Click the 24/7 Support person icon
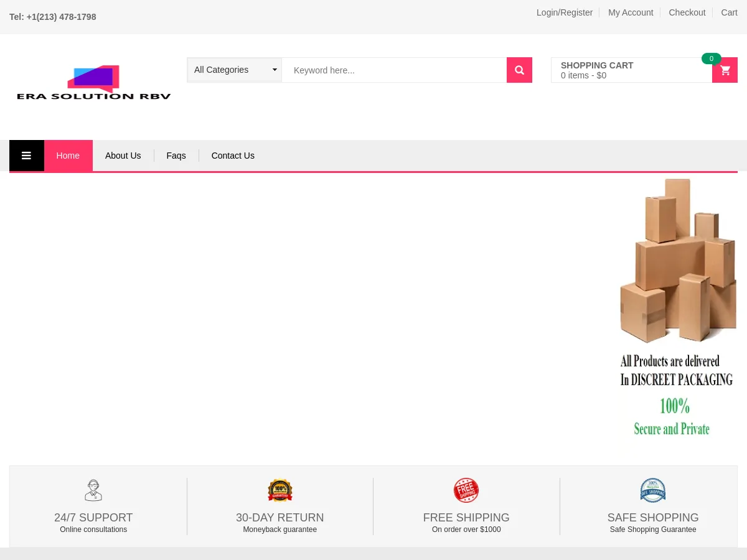This screenshot has height=560, width=747. 93,490
